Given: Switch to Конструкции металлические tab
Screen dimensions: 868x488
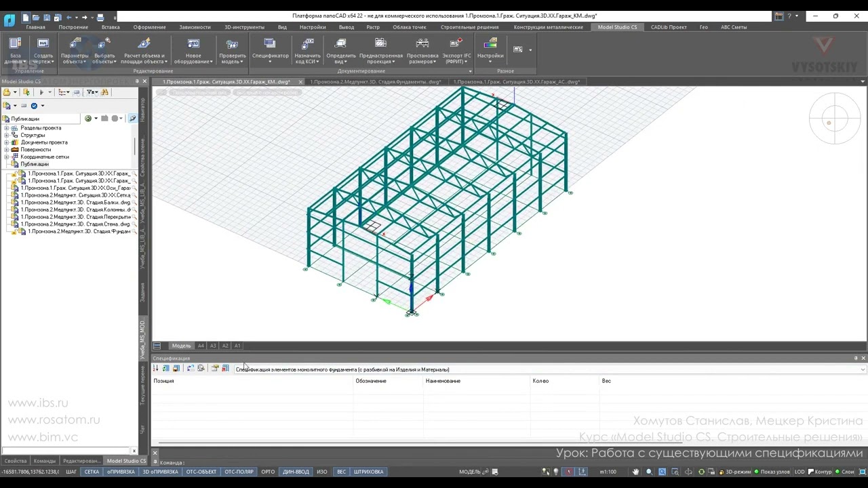Looking at the screenshot, I should click(x=549, y=27).
